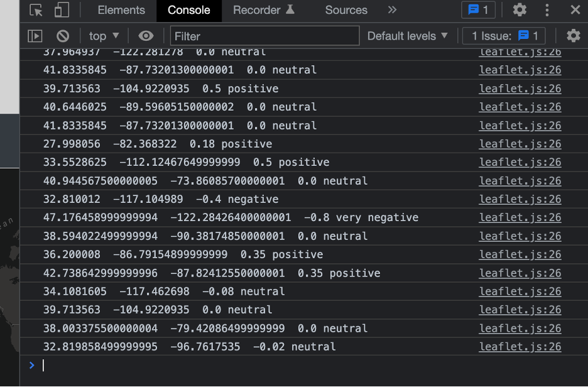Image resolution: width=588 pixels, height=387 pixels.
Task: Expand the Default levels dropdown
Action: coord(407,36)
